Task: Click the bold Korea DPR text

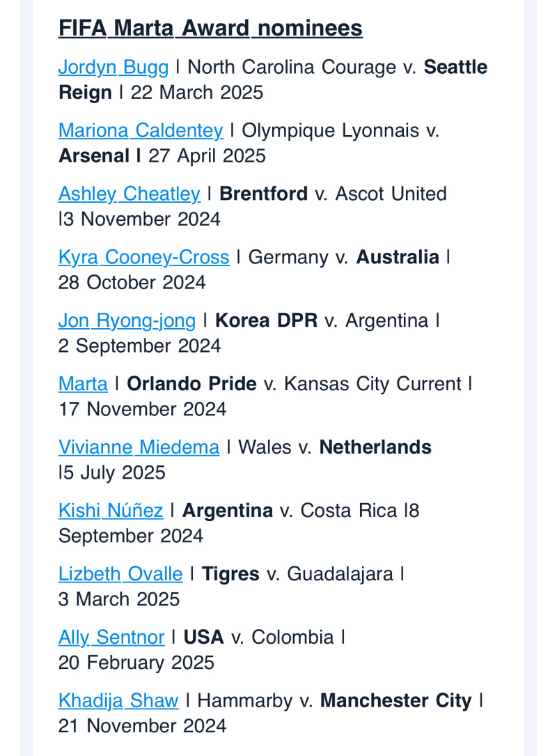Action: point(266,321)
